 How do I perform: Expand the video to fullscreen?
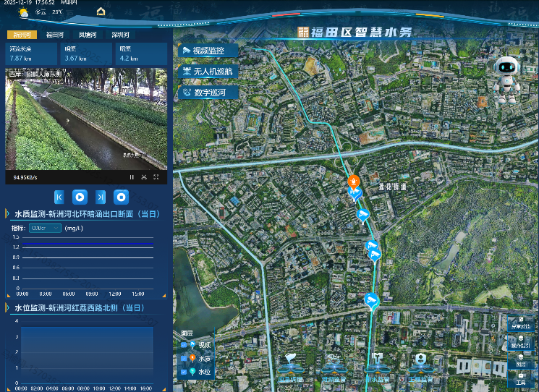click(x=156, y=176)
